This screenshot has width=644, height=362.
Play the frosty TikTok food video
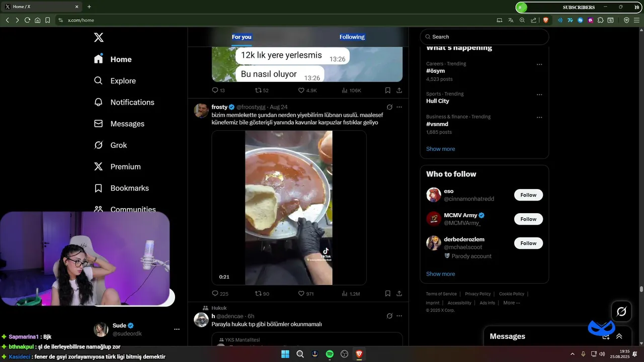pyautogui.click(x=289, y=208)
